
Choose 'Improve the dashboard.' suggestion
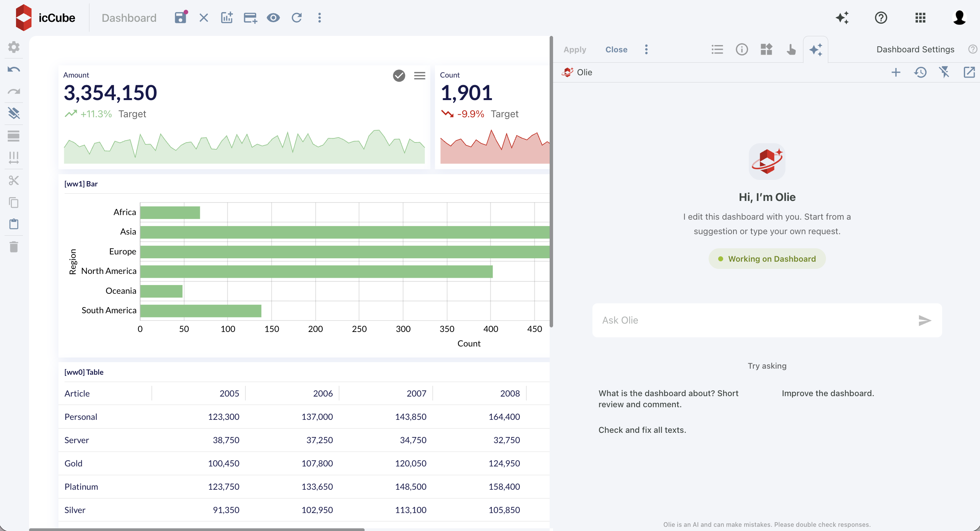[828, 393]
